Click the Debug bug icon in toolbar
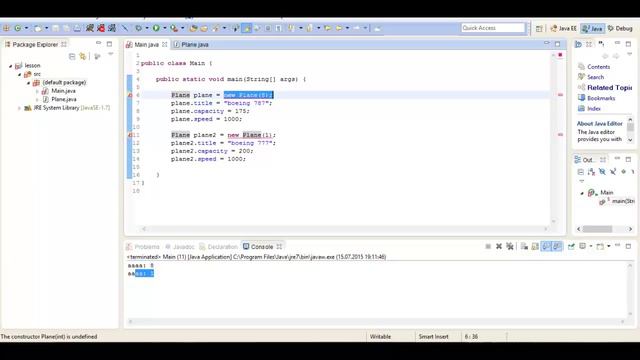This screenshot has width=640, height=360. point(138,28)
